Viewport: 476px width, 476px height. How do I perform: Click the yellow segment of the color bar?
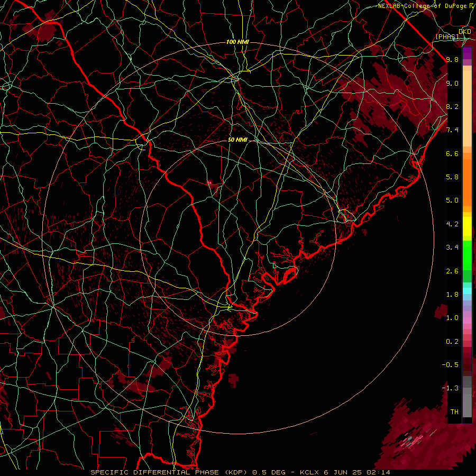pyautogui.click(x=467, y=226)
